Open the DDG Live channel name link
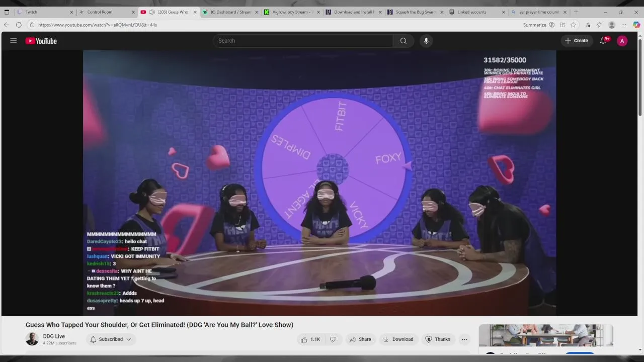This screenshot has height=362, width=644. coord(54,336)
